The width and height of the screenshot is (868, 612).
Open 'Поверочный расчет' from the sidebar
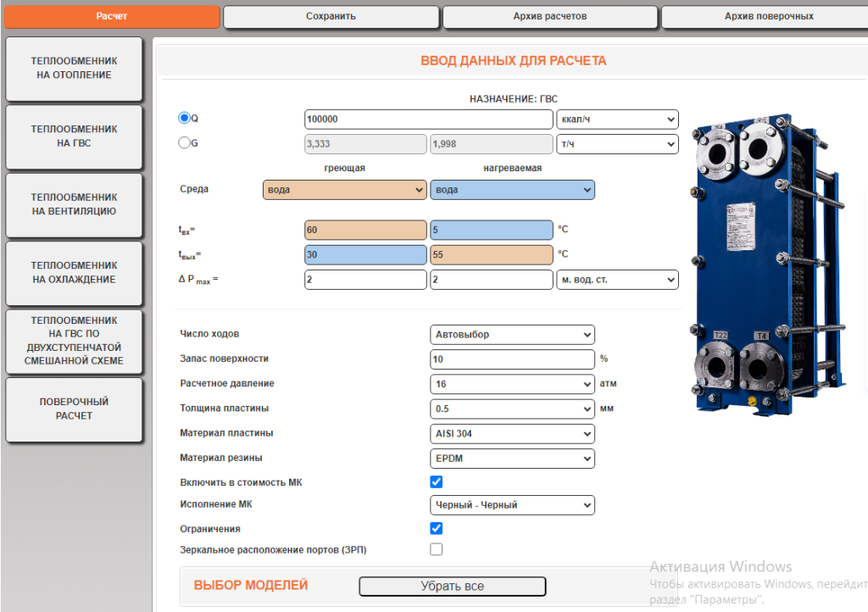point(74,409)
